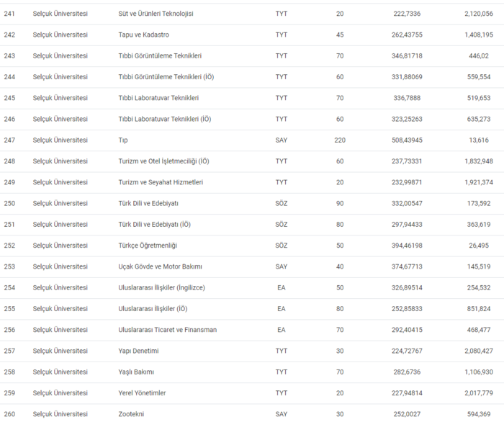Select the Yapı Denetimi program name

tap(138, 351)
